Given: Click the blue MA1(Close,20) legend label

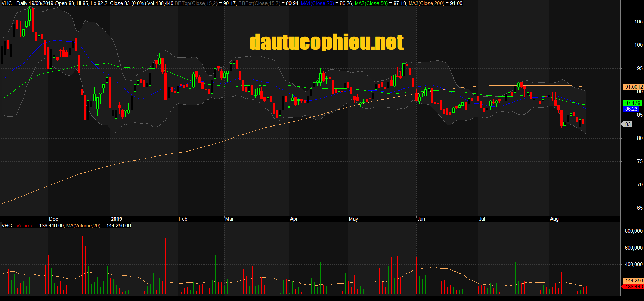Looking at the screenshot, I should [x=317, y=3].
